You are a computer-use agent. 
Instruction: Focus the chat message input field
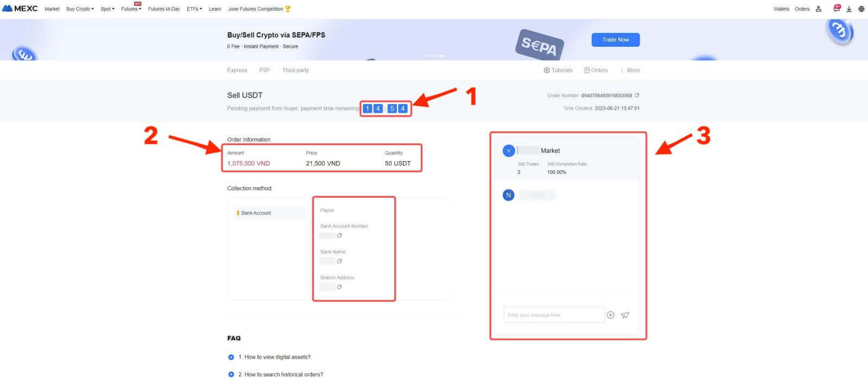pyautogui.click(x=553, y=315)
